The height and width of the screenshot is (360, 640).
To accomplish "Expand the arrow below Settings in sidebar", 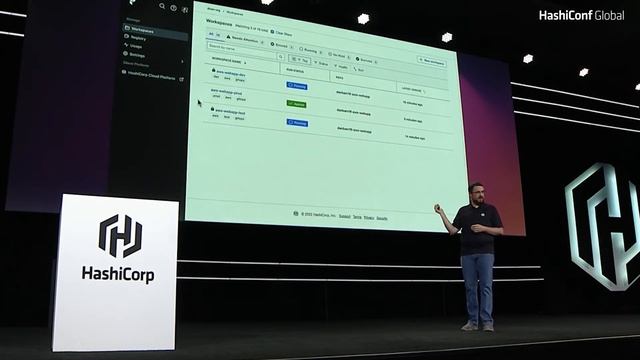I will click(182, 62).
